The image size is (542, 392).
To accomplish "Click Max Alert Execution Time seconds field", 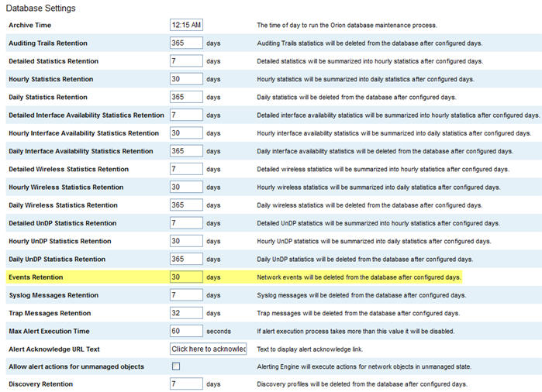I will coord(186,331).
